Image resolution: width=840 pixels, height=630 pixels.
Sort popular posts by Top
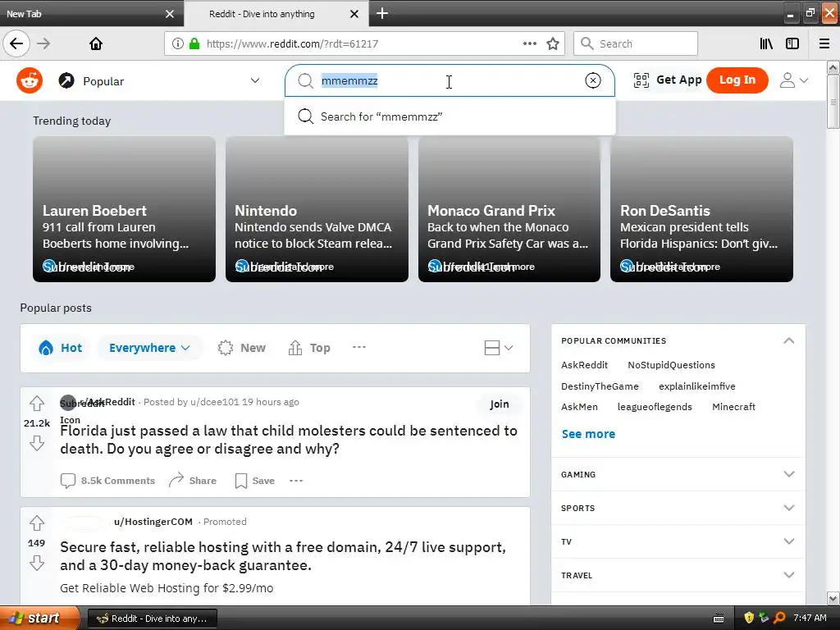[309, 348]
